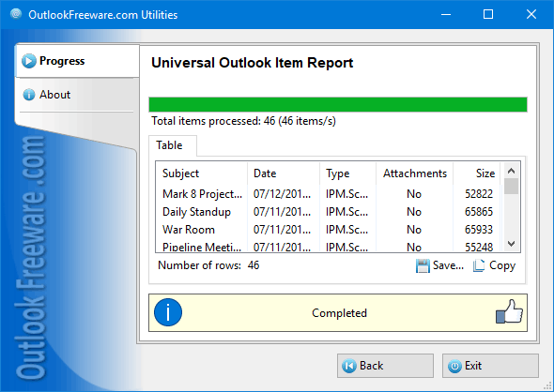Click the size value 55248
This screenshot has width=554, height=392.
click(x=479, y=247)
